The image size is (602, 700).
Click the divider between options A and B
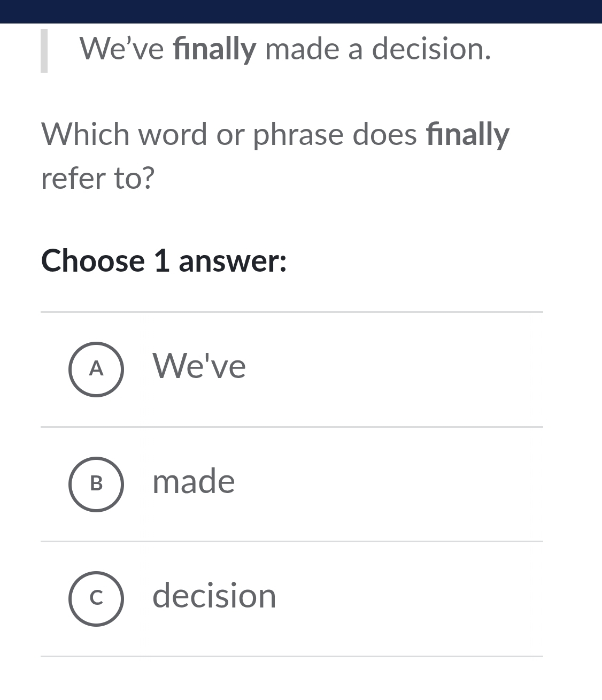point(292,427)
